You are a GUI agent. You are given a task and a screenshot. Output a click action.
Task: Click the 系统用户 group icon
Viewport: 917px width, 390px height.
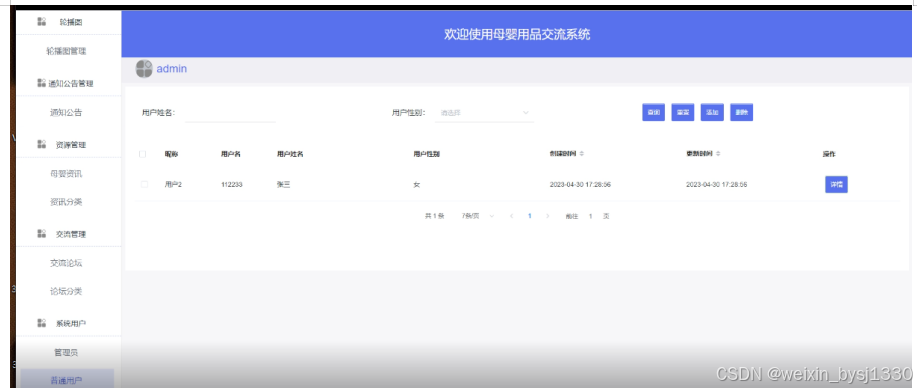click(42, 323)
